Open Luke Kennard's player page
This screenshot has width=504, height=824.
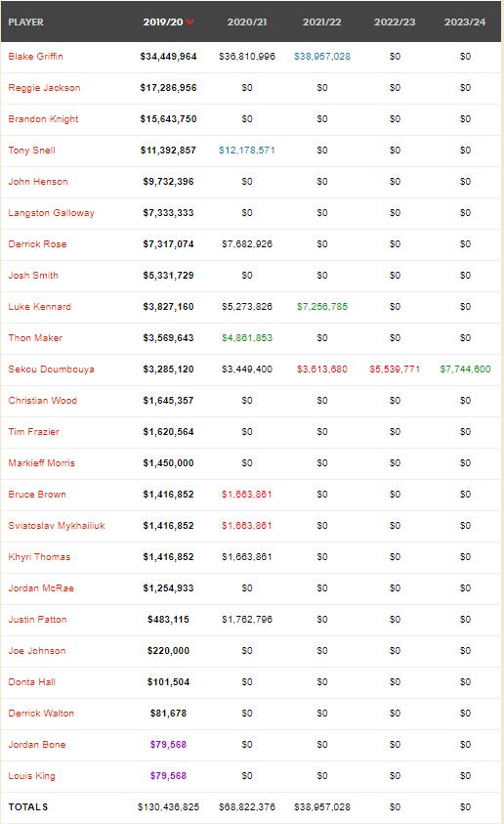(39, 306)
